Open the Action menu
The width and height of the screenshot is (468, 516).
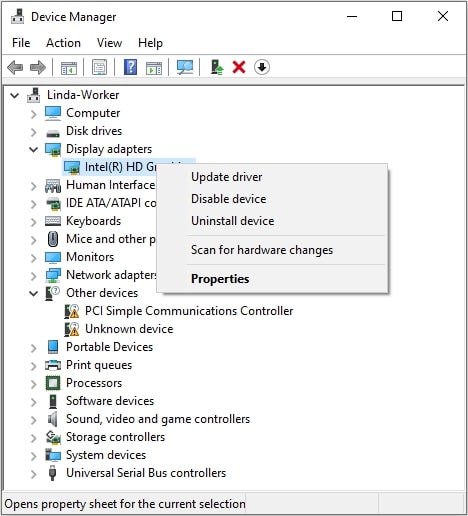[x=63, y=43]
